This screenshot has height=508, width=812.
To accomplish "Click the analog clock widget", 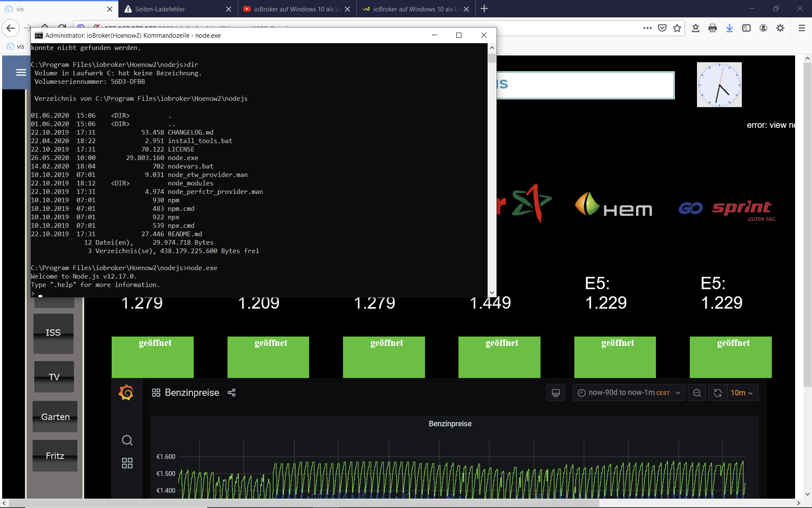I will [x=719, y=85].
